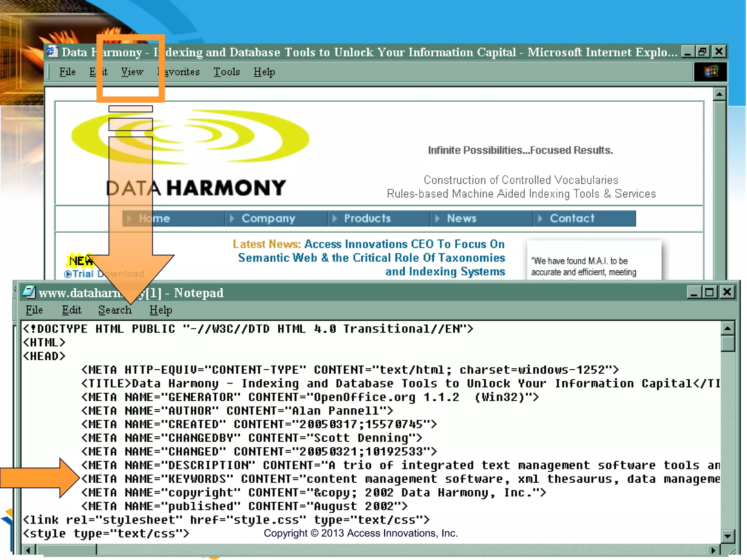Go to the Contact navigation tab
This screenshot has width=747, height=560.
pyautogui.click(x=585, y=218)
